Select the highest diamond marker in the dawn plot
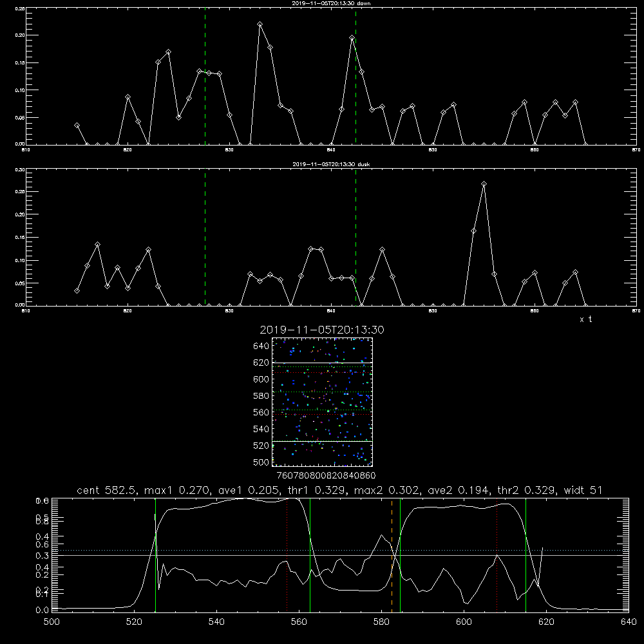644x644 pixels. [260, 24]
